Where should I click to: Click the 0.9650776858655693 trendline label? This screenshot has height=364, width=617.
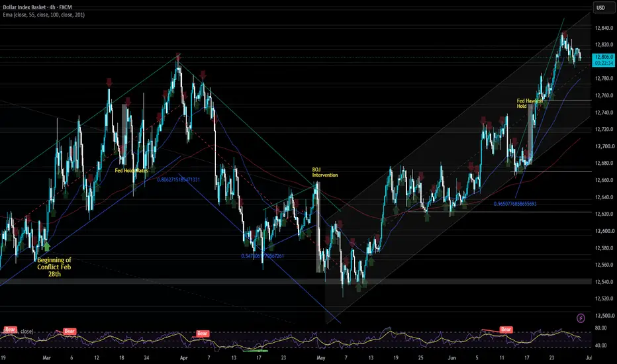point(515,204)
